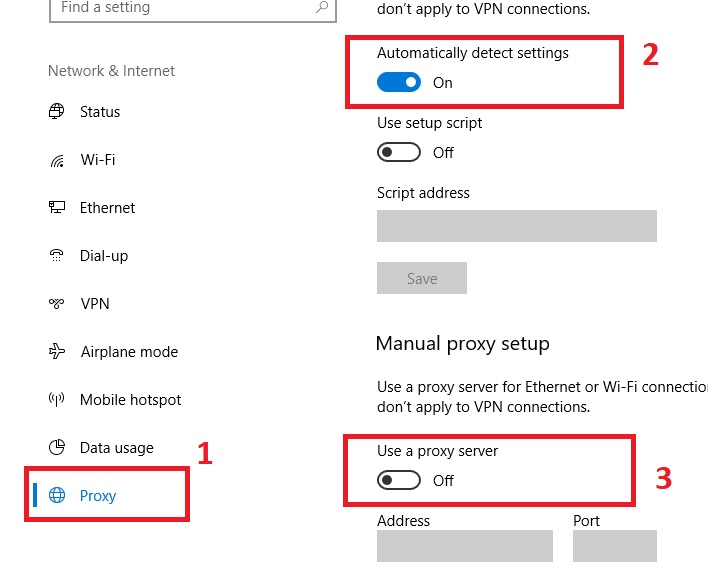The height and width of the screenshot is (582, 708).
Task: Select Airplane mode in the sidebar
Action: pyautogui.click(x=128, y=352)
